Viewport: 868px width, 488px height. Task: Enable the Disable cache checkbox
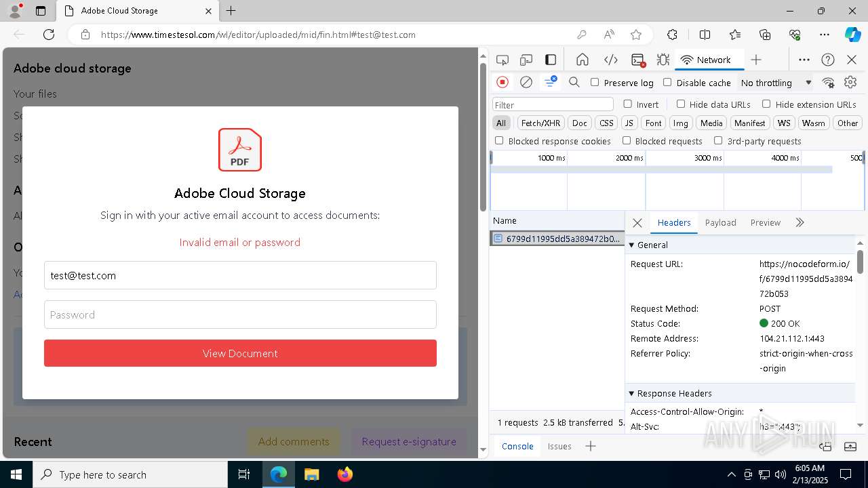[667, 82]
